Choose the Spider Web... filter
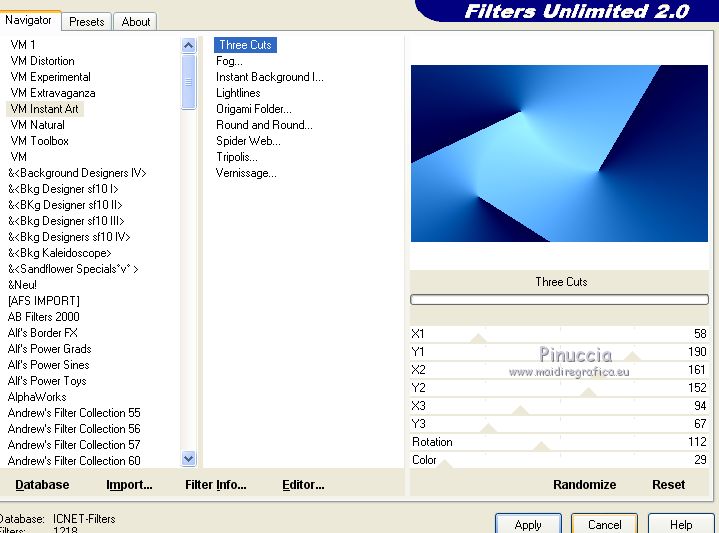This screenshot has width=719, height=533. (x=248, y=141)
